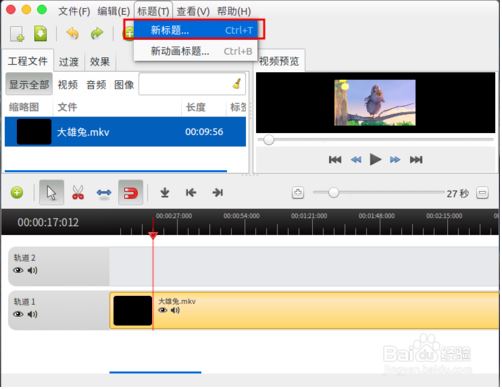
Task: Select the 视频预览 tab
Action: (279, 61)
